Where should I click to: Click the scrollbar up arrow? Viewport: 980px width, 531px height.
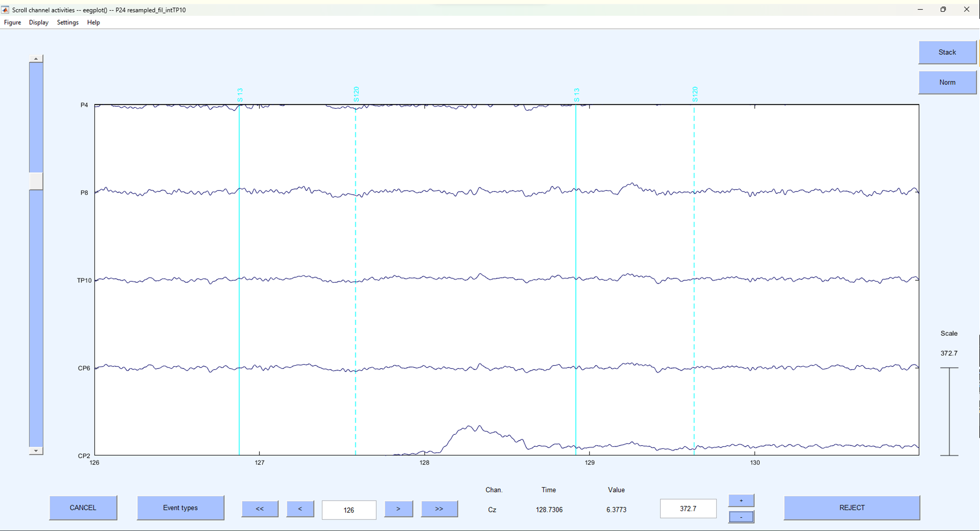coord(36,58)
